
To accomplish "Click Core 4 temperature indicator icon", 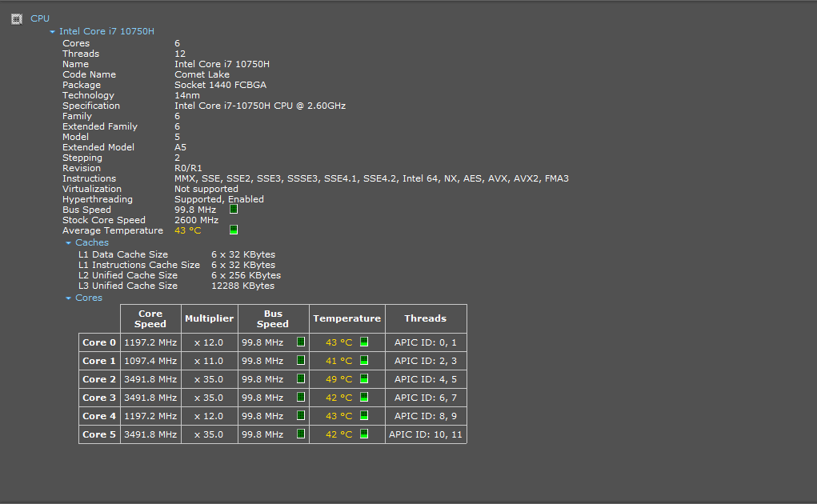I will (364, 415).
